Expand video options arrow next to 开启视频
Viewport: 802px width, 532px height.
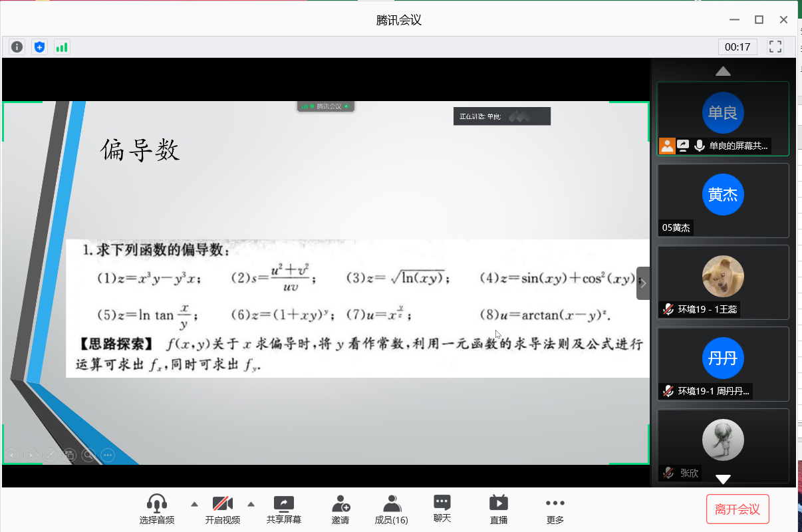click(251, 504)
